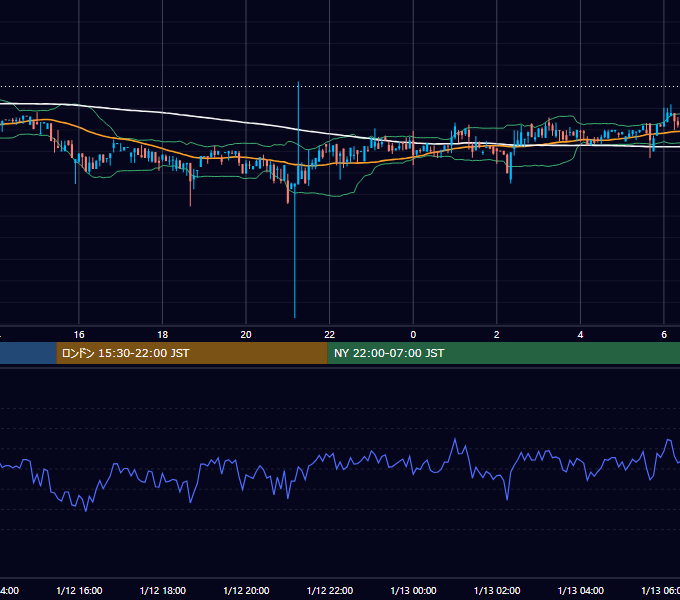Click the blue session bar before ロンドン

28,353
